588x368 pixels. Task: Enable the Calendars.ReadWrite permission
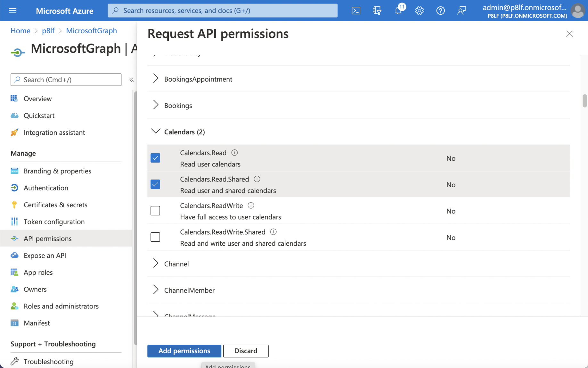155,211
